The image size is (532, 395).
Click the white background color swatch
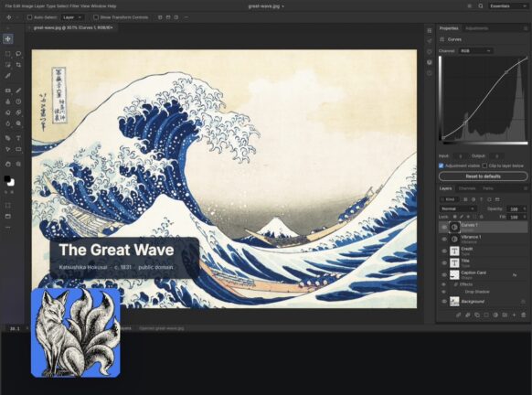(12, 183)
